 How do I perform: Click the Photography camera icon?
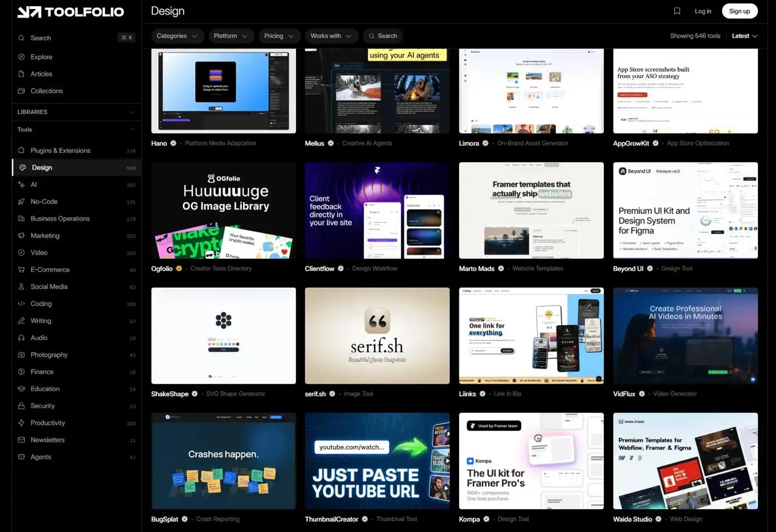22,354
